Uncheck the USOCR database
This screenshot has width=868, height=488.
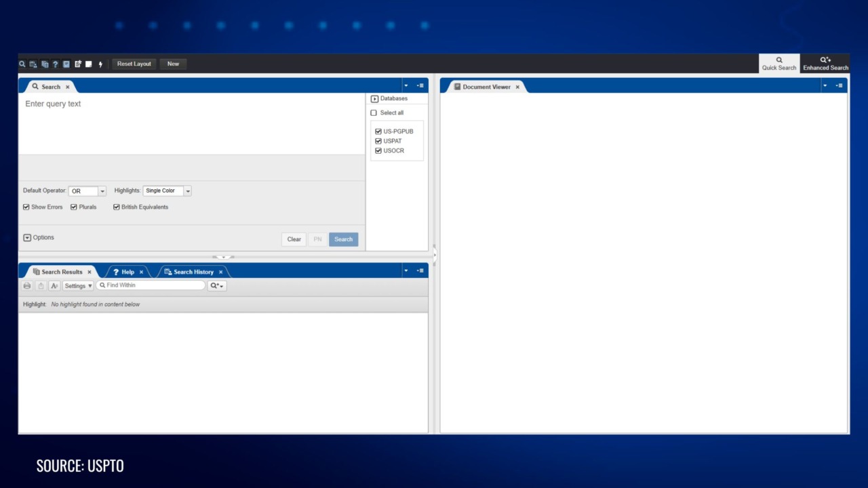pos(378,150)
